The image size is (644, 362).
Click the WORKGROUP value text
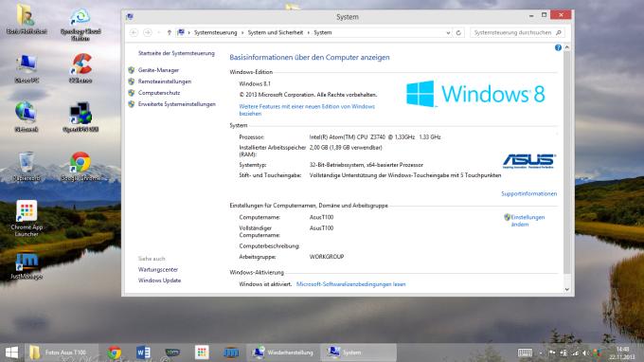[327, 257]
